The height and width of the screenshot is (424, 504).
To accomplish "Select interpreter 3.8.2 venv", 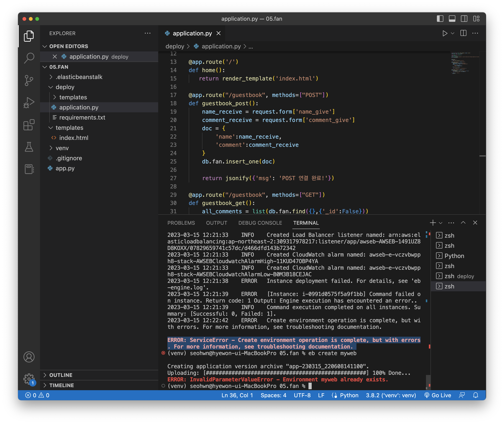I will 391,395.
